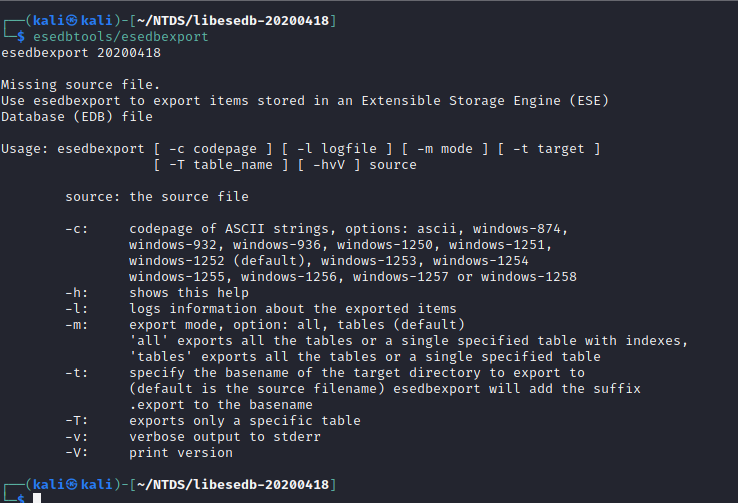
Task: Click the '-v:' verbose output line
Action: (x=193, y=437)
